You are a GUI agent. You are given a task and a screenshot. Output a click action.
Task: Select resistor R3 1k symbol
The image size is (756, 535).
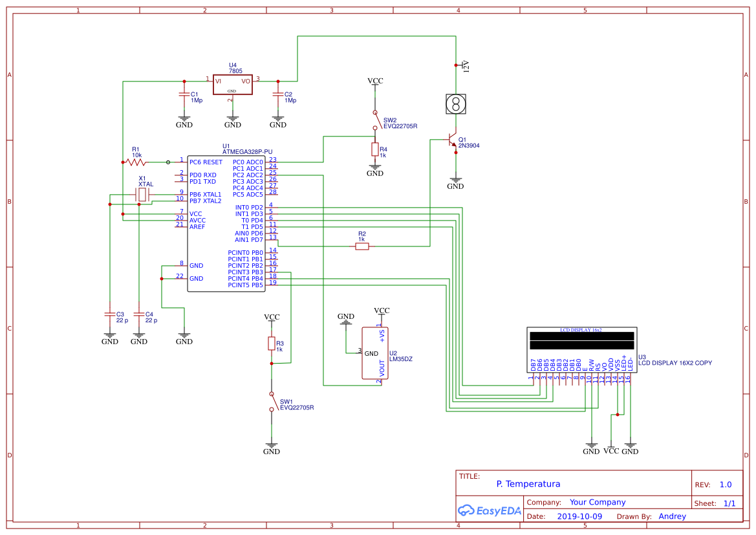272,344
